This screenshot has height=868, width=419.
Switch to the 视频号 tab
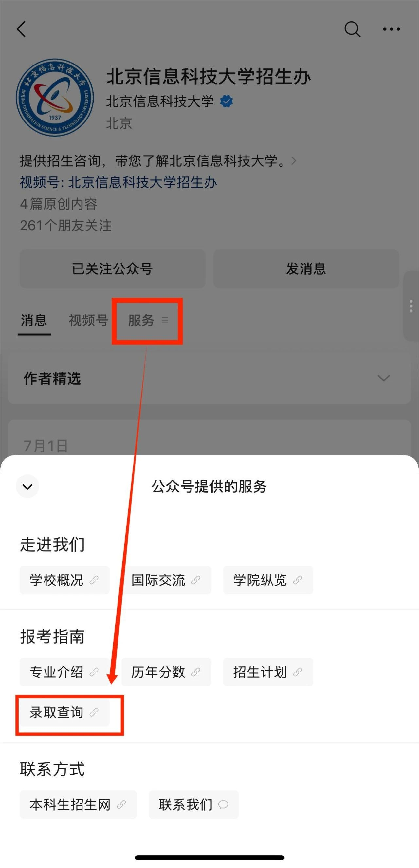89,320
